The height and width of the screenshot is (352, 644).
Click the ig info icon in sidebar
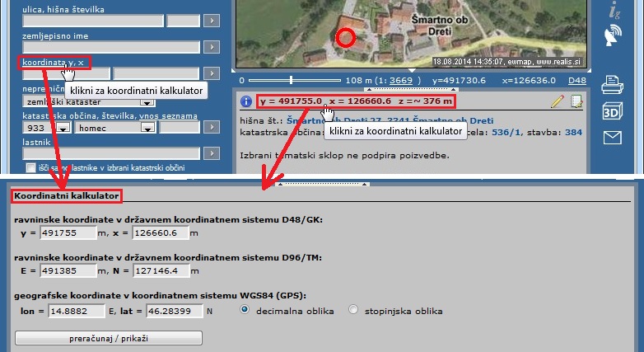click(x=614, y=10)
